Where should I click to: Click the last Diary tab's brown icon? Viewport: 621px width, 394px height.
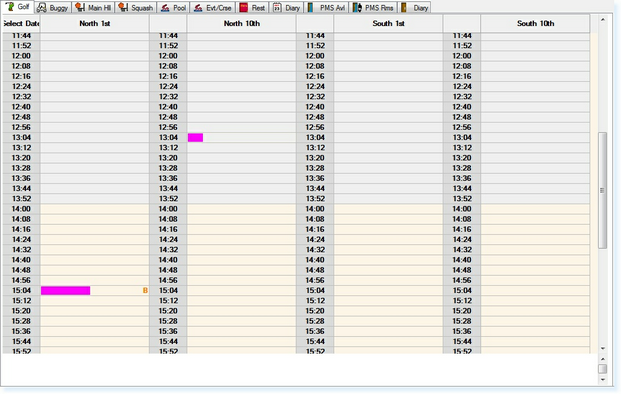(404, 8)
